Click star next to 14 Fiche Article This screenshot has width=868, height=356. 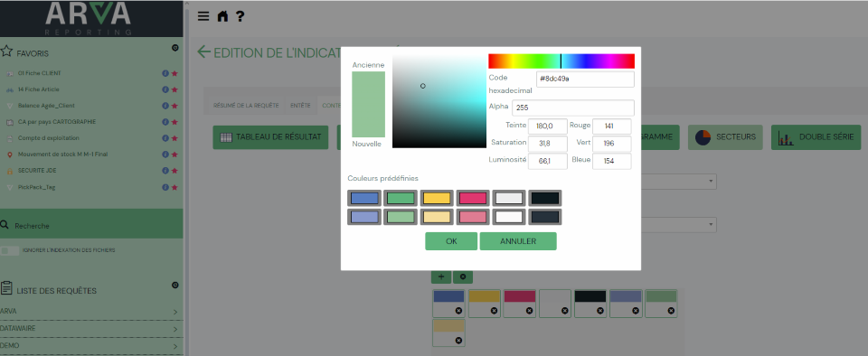pos(175,89)
